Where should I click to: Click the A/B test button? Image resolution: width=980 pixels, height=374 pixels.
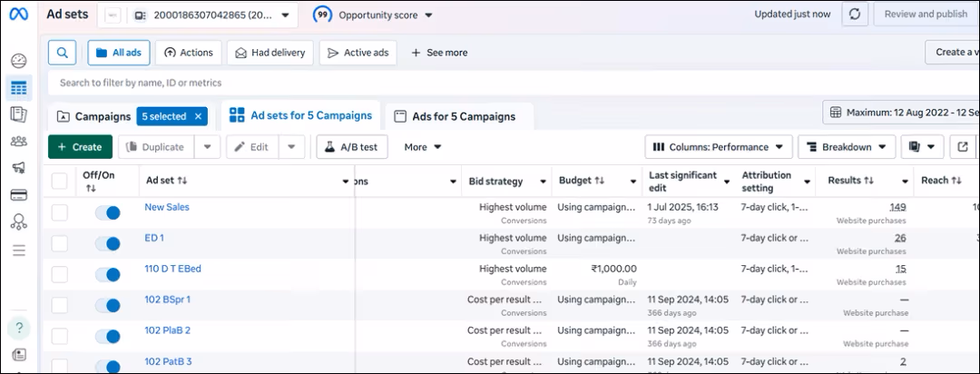(352, 147)
